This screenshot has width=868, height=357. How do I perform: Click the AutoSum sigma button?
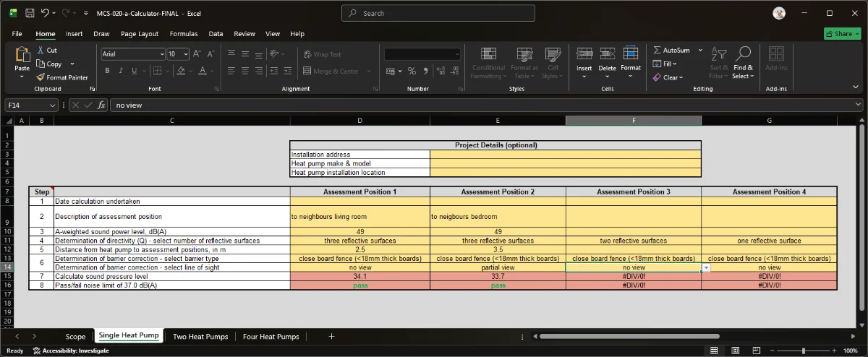point(671,51)
